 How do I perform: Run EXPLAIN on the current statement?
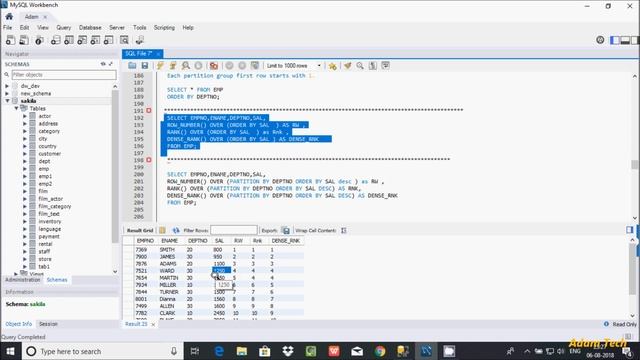pos(186,66)
